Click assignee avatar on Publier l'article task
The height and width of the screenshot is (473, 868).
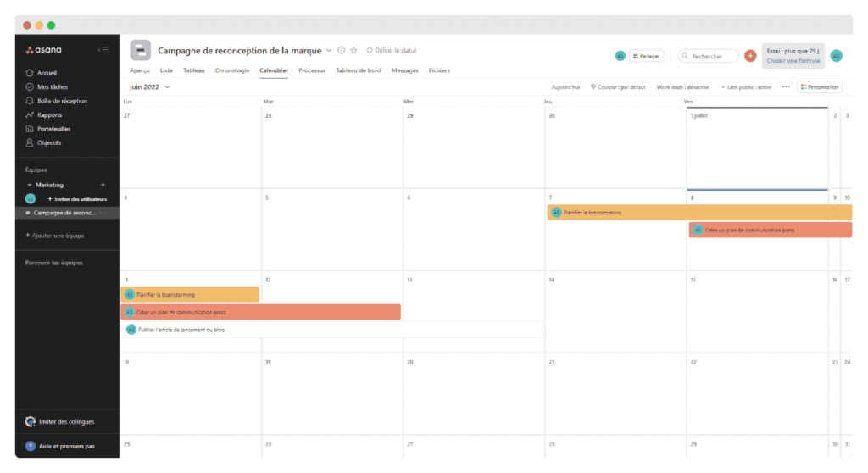pyautogui.click(x=131, y=330)
